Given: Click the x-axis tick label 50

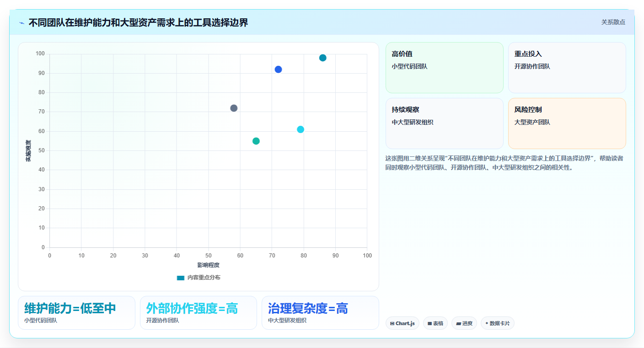Looking at the screenshot, I should tap(209, 256).
